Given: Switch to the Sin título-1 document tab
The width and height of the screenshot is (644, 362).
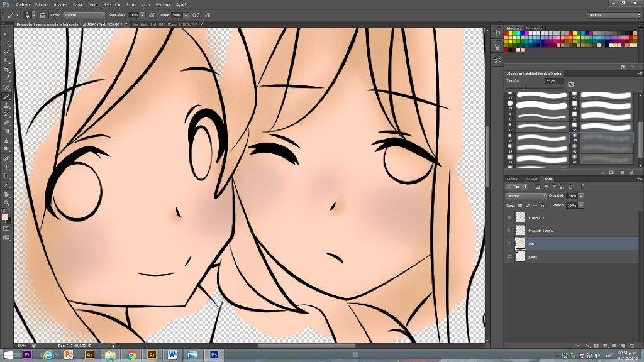Looking at the screenshot, I should coord(163,25).
